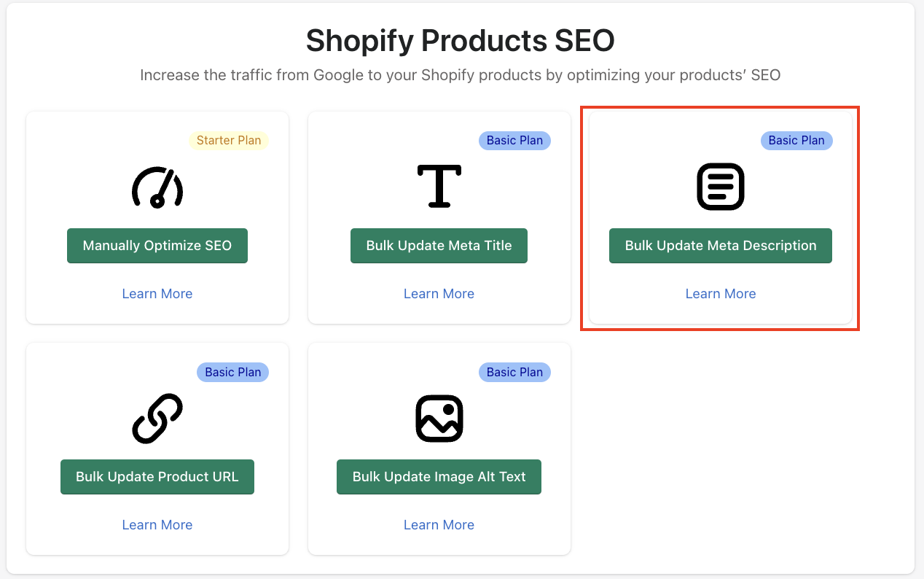
Task: Click the chain link product URL icon
Action: (x=157, y=419)
